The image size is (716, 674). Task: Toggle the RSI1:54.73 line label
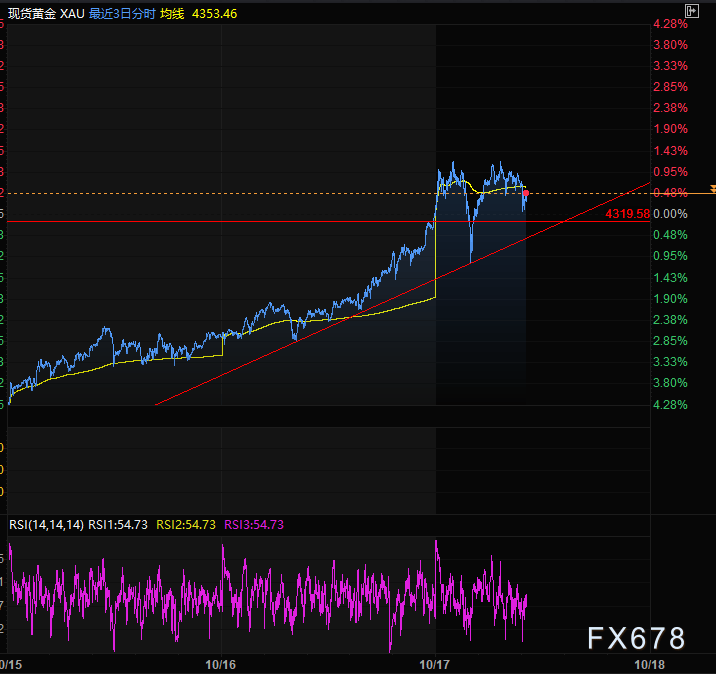[x=118, y=525]
